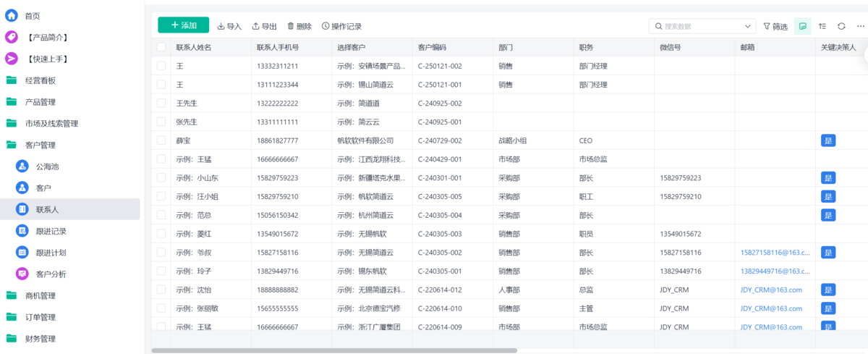Tick checkbox for 王先生 row
868x354 pixels.
point(161,104)
